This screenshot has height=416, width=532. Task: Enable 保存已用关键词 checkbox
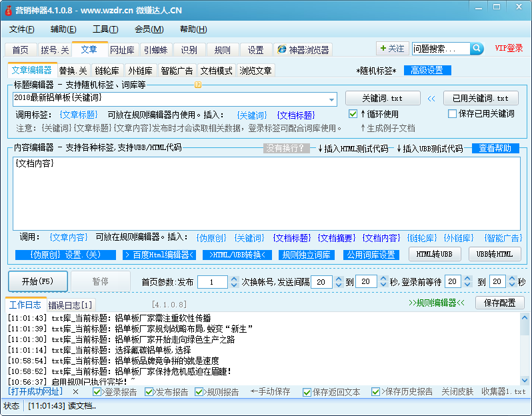[x=452, y=114]
